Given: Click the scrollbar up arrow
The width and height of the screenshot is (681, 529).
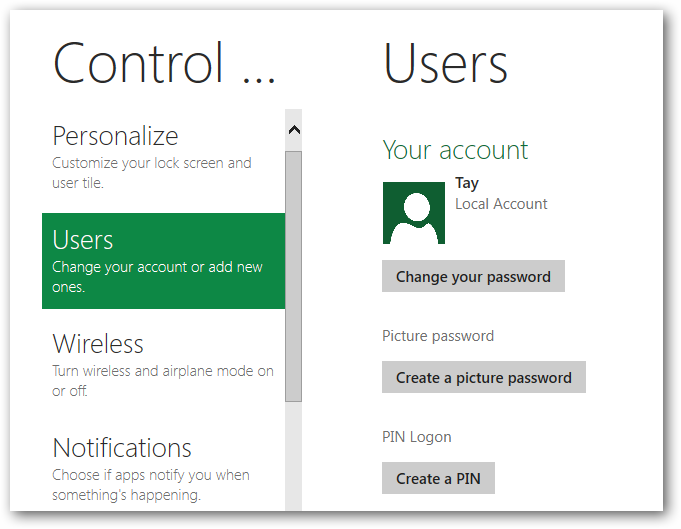Looking at the screenshot, I should coord(293,129).
